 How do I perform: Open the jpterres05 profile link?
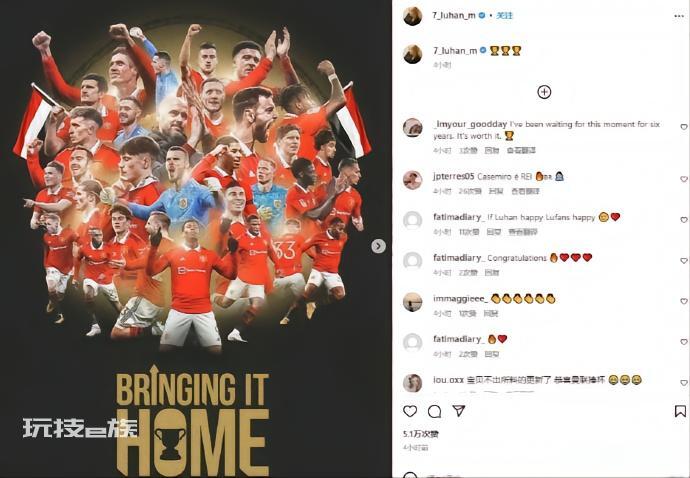pos(453,176)
